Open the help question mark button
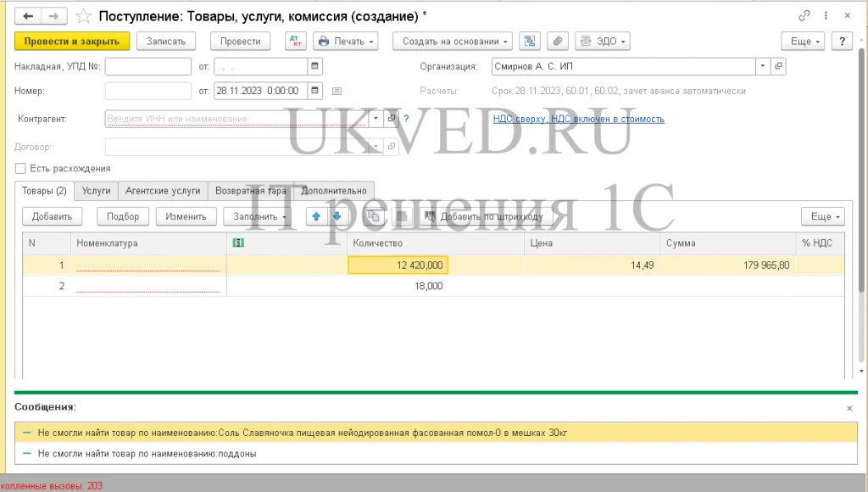This screenshot has width=868, height=492. point(842,41)
